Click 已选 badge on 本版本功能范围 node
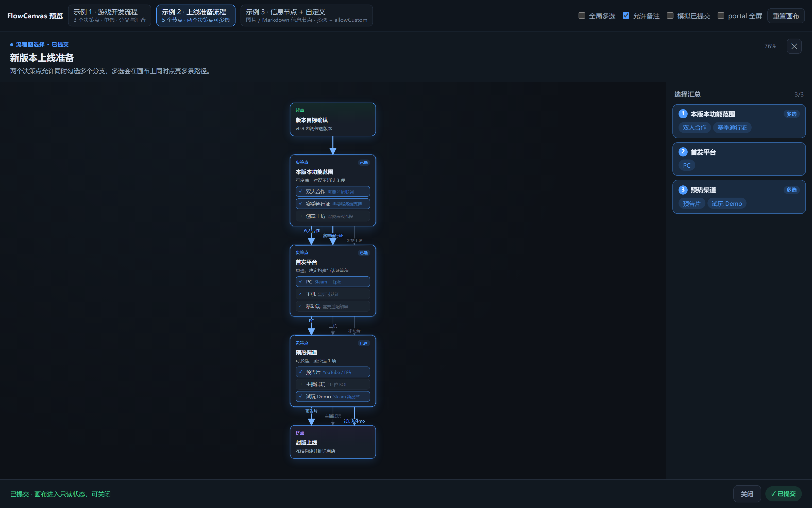 click(364, 163)
